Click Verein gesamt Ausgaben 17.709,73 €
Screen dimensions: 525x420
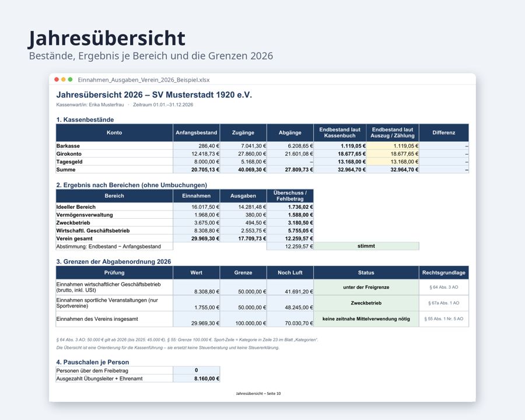(243, 239)
